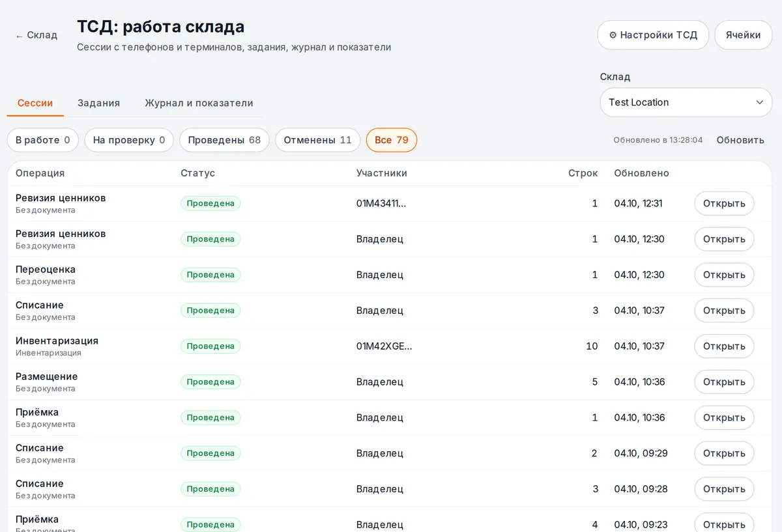The width and height of the screenshot is (782, 532).
Task: Click the Участники column header
Action: (x=382, y=173)
